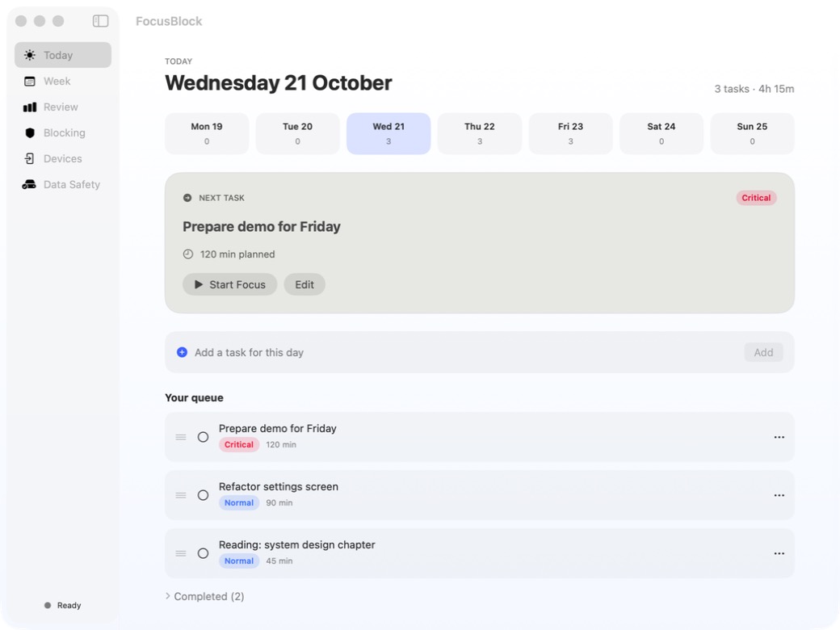The image size is (840, 630).
Task: Click the bar chart icon beside Review
Action: coord(30,107)
